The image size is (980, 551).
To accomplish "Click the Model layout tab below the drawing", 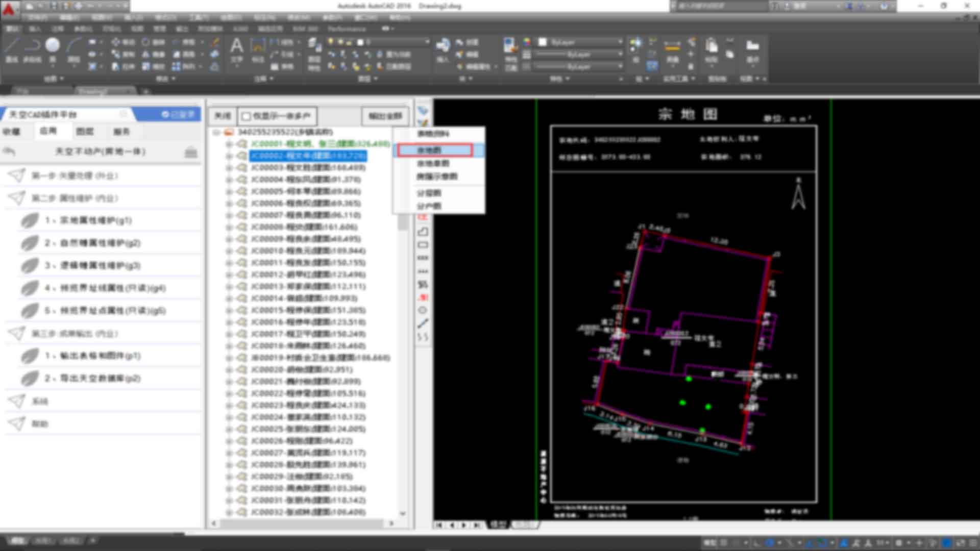I will (498, 524).
